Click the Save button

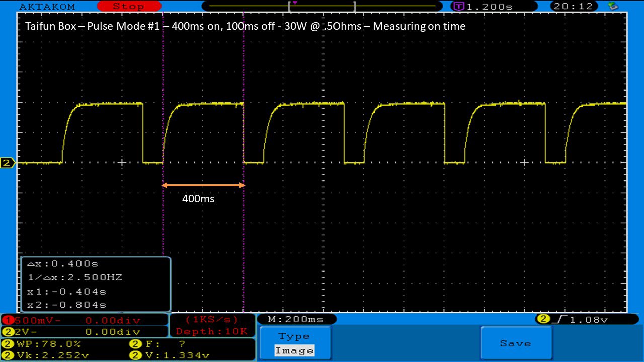coord(516,343)
